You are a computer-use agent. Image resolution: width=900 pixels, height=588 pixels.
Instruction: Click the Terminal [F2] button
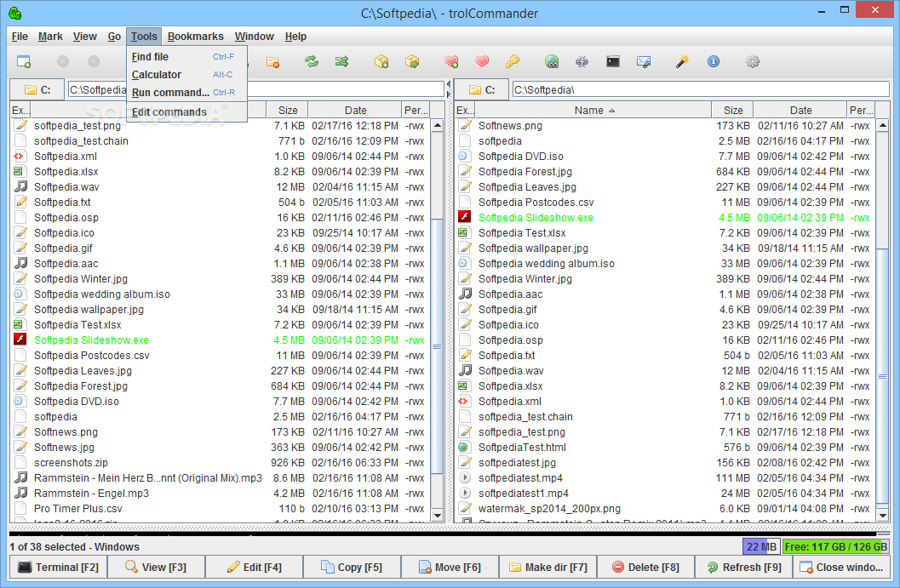click(x=59, y=567)
